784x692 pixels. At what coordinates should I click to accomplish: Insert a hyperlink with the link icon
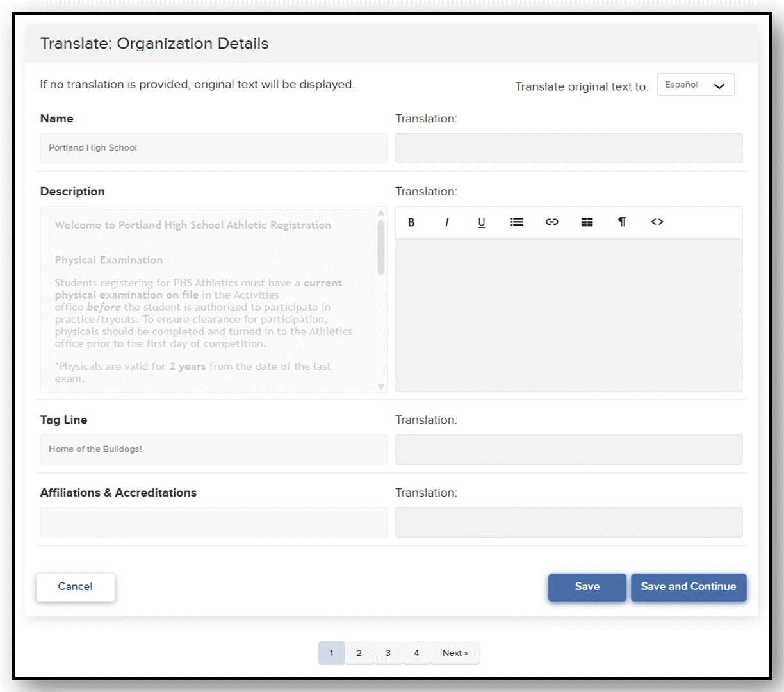point(552,222)
